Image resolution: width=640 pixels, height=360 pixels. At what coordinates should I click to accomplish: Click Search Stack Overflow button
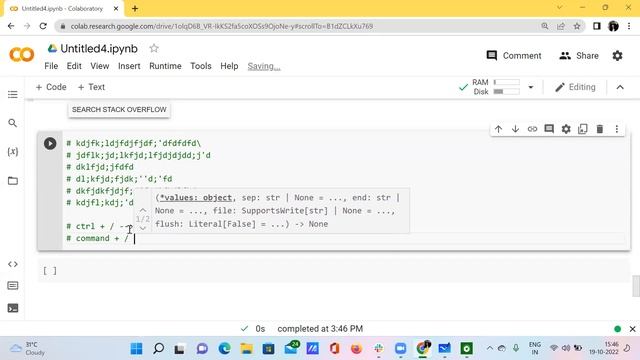click(x=119, y=109)
